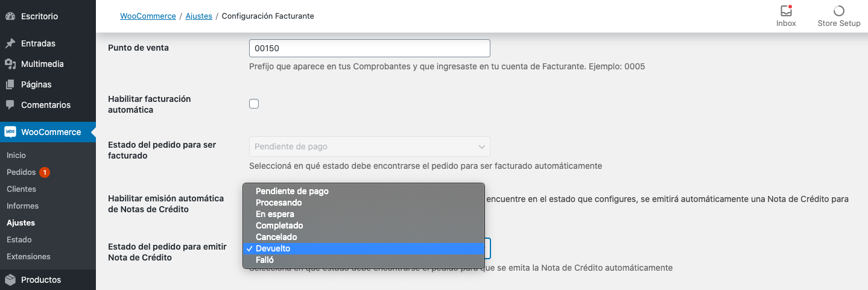Go to Extensiones in the sidebar submenu

coord(28,257)
